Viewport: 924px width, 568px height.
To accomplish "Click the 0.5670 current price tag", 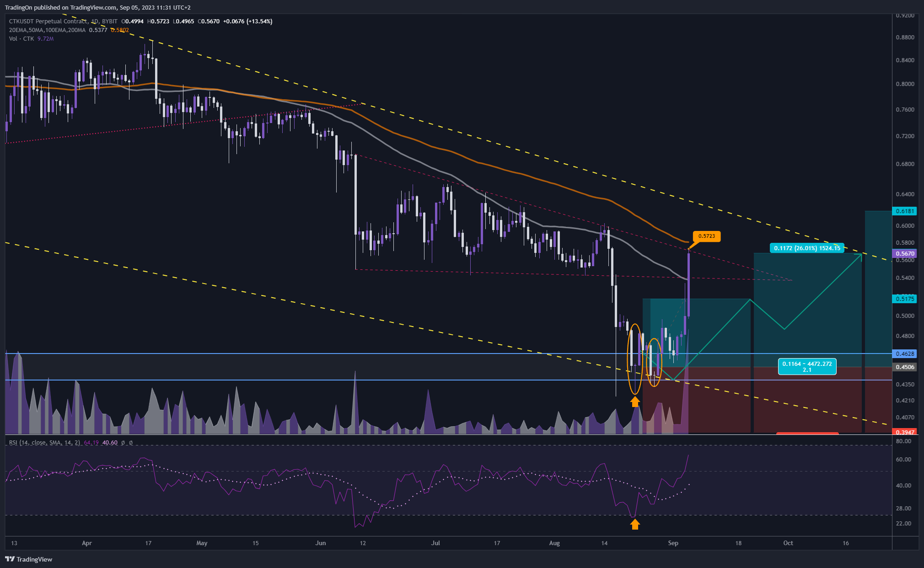I will point(905,253).
